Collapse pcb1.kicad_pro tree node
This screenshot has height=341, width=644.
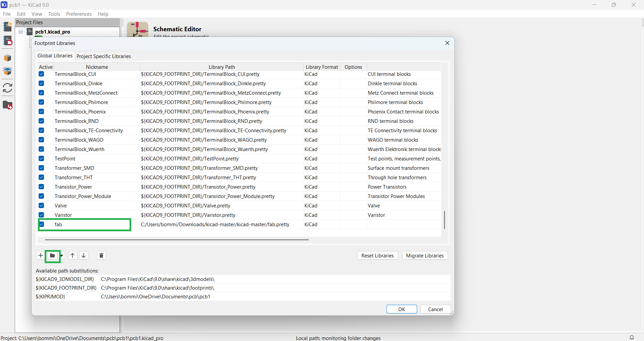(20, 32)
